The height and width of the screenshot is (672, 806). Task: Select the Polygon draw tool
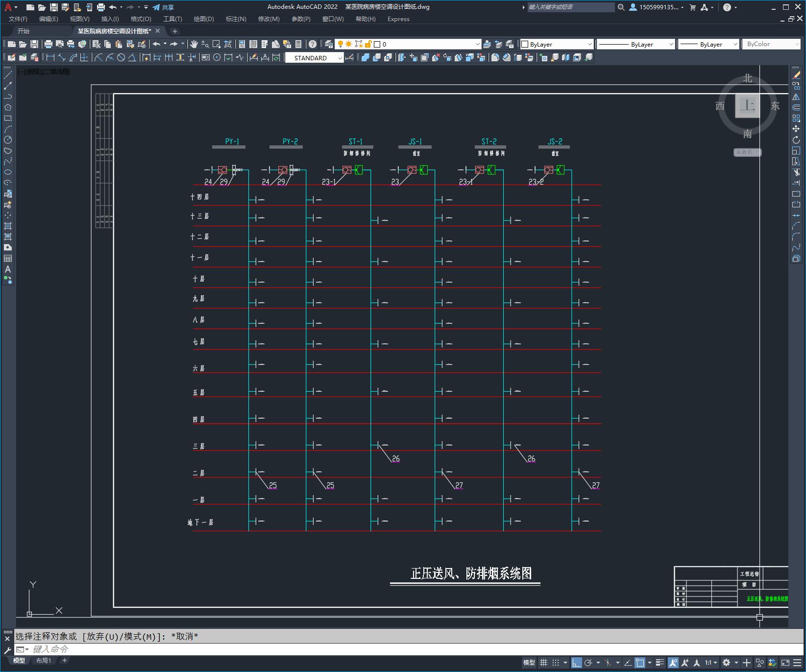coord(8,107)
